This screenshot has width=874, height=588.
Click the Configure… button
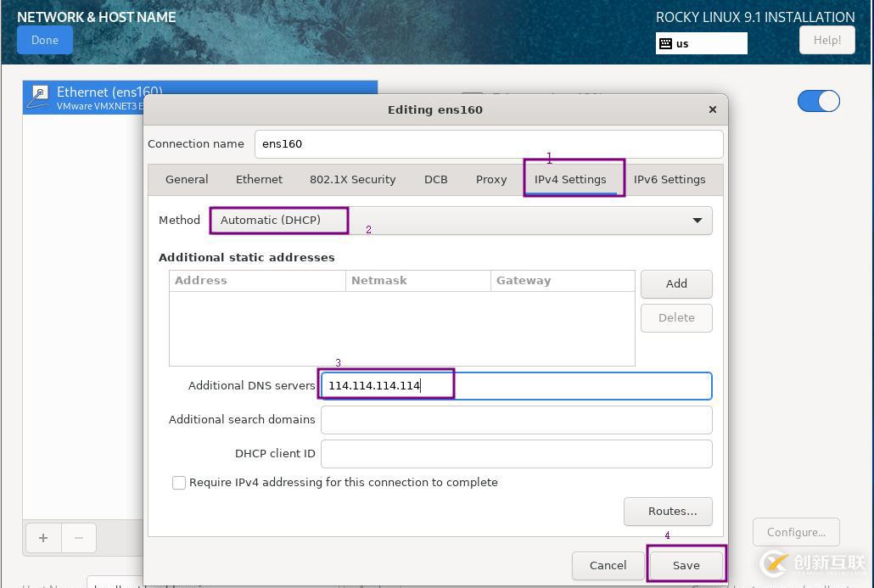[x=796, y=532]
